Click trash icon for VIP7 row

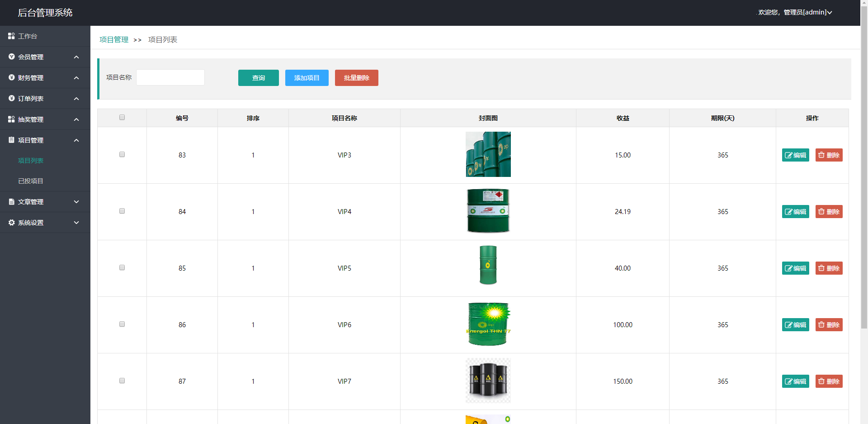821,381
